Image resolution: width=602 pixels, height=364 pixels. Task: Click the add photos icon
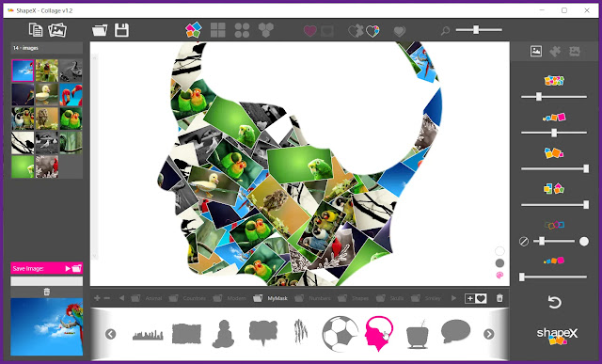57,30
